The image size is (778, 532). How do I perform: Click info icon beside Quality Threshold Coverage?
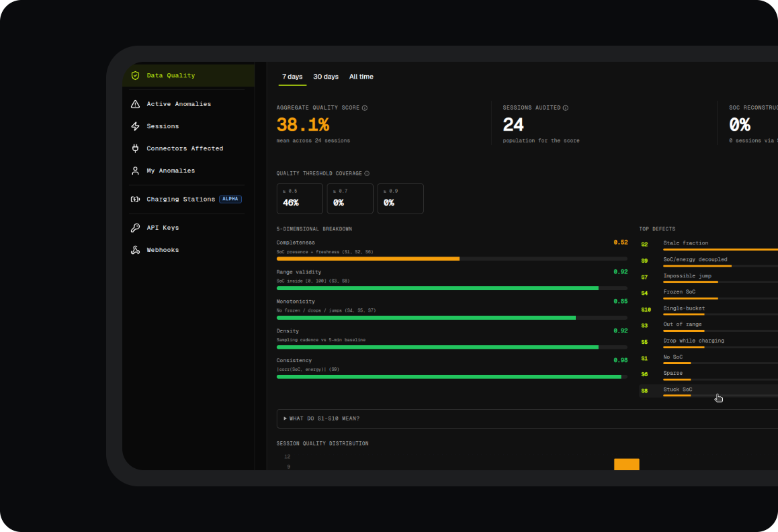click(368, 174)
